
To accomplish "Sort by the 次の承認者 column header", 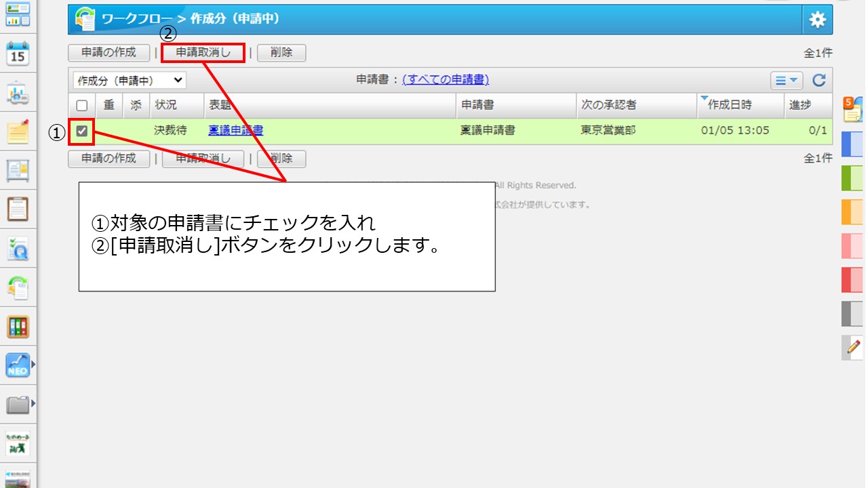I will 609,105.
